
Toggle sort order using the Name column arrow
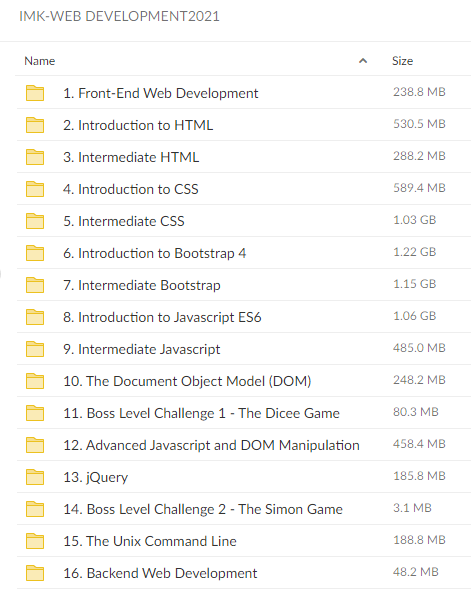pos(363,61)
